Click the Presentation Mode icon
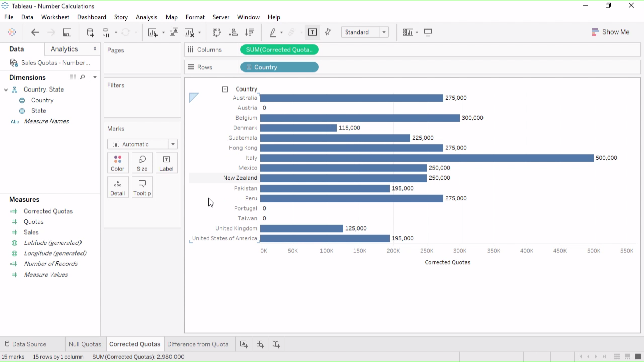The height and width of the screenshot is (362, 644). 428,32
